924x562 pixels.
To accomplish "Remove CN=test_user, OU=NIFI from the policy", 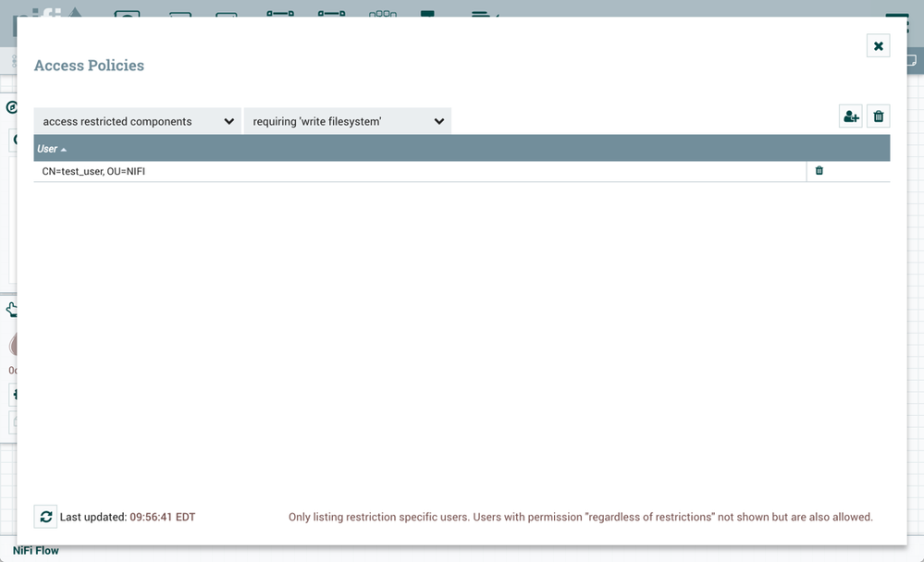I will (x=819, y=170).
